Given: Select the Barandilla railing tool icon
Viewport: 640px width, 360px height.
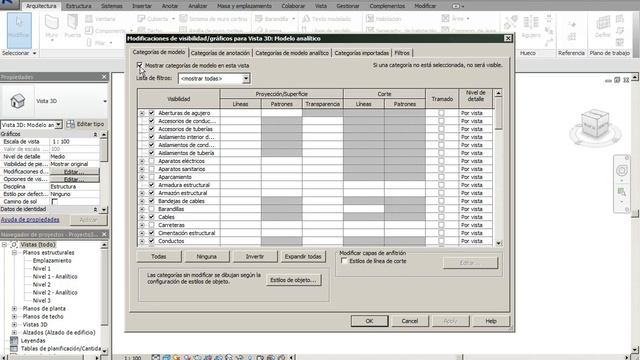Looking at the screenshot, I should coord(259,19).
